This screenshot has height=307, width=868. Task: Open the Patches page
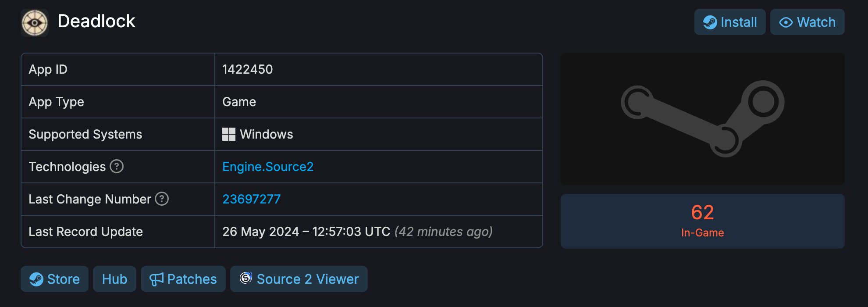pos(183,279)
